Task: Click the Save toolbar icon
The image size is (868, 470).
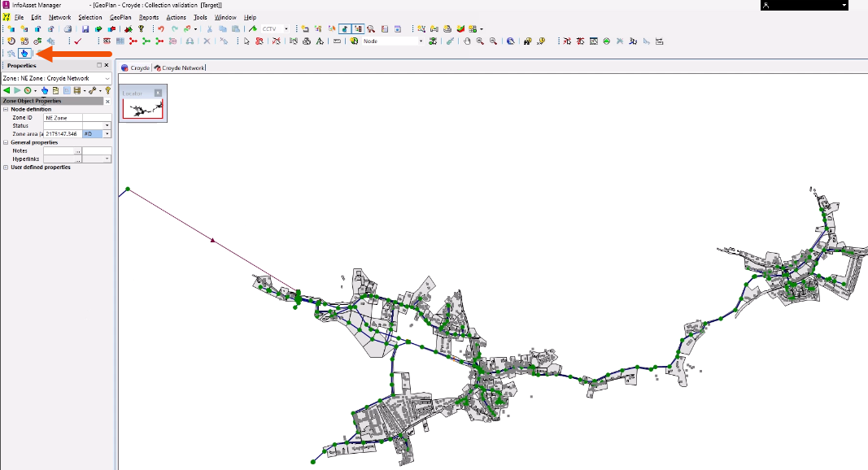Action: pyautogui.click(x=85, y=29)
